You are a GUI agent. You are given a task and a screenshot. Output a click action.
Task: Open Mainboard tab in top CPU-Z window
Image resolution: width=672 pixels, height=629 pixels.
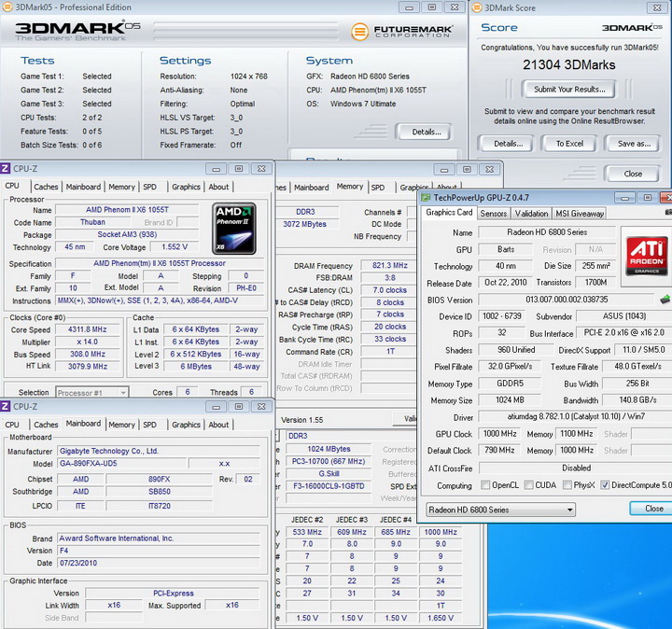point(83,187)
